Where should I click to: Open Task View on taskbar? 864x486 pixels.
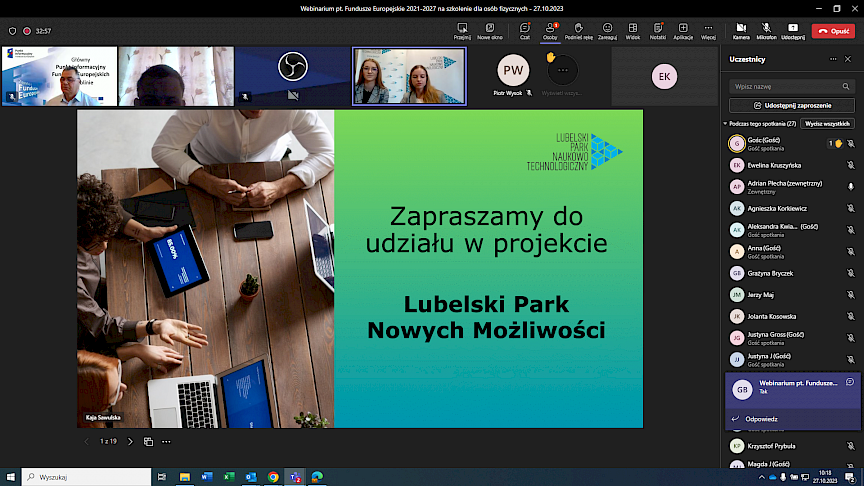point(162,477)
